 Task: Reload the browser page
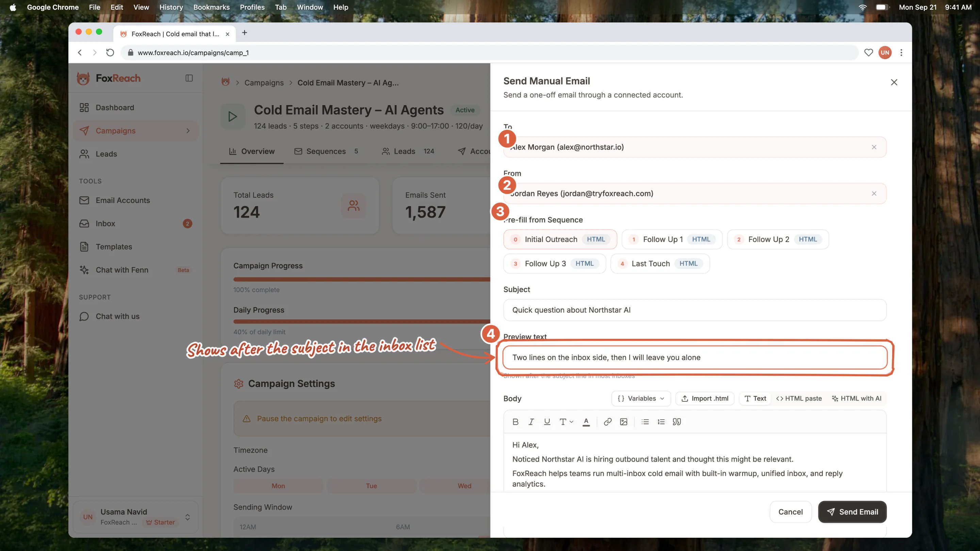tap(110, 52)
